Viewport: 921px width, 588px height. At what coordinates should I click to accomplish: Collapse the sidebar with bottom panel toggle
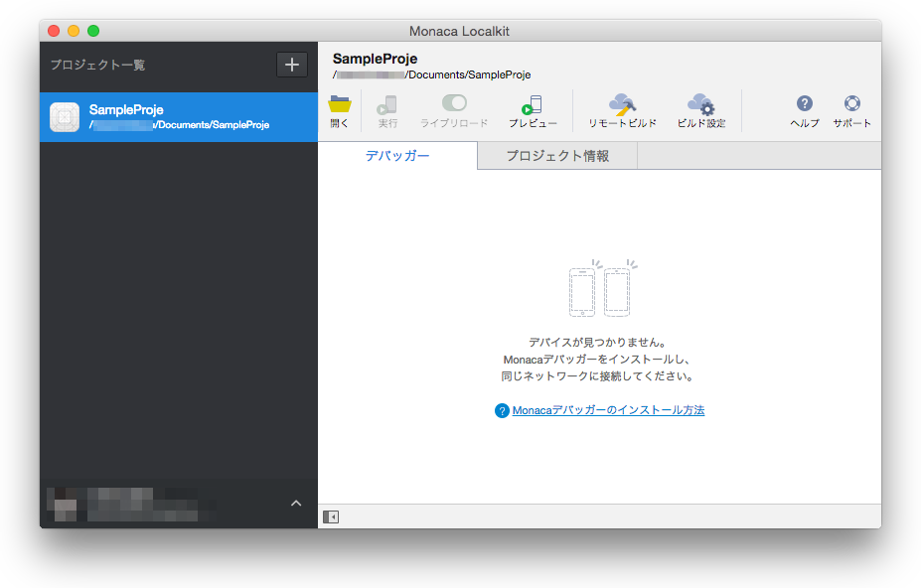pos(331,516)
